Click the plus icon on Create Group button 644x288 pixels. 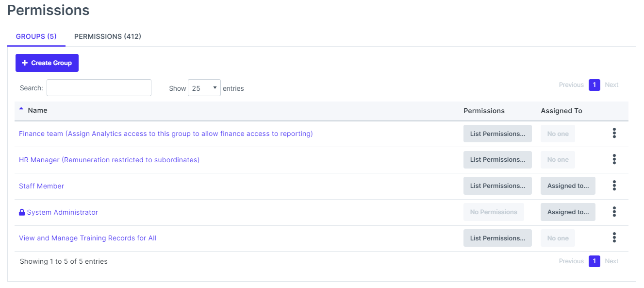pos(24,63)
